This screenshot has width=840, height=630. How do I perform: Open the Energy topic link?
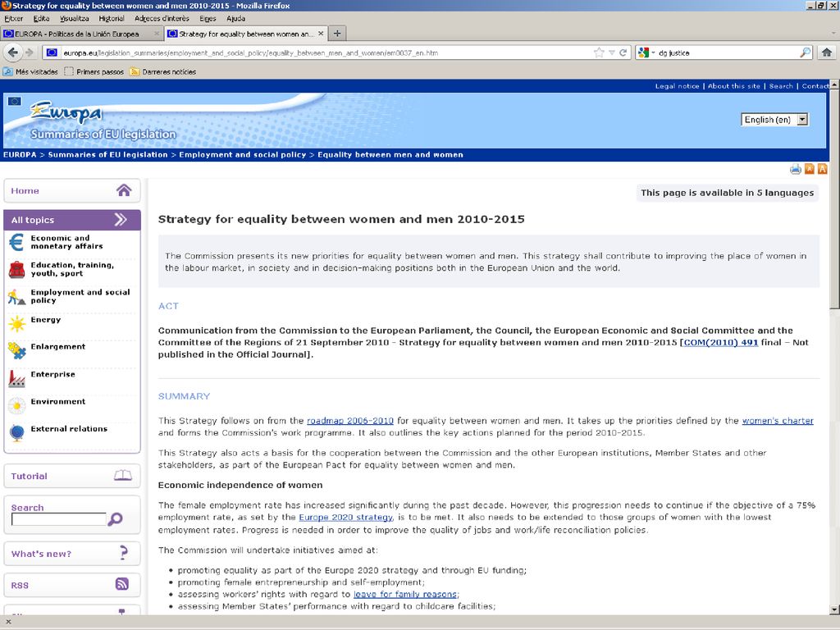tap(46, 320)
